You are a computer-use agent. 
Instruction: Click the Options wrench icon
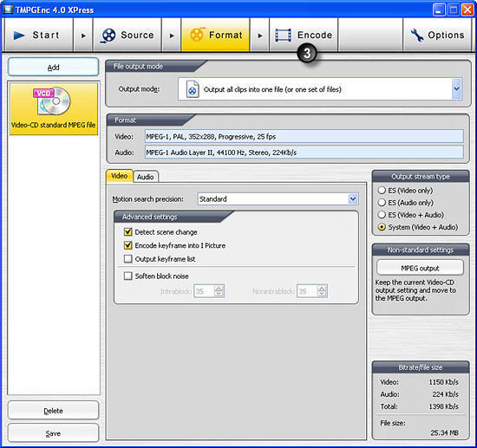click(417, 36)
